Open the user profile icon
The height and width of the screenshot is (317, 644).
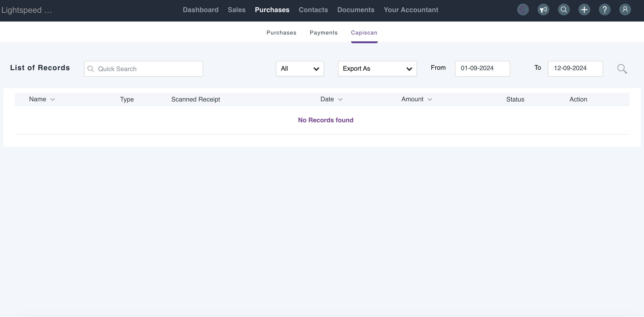625,10
